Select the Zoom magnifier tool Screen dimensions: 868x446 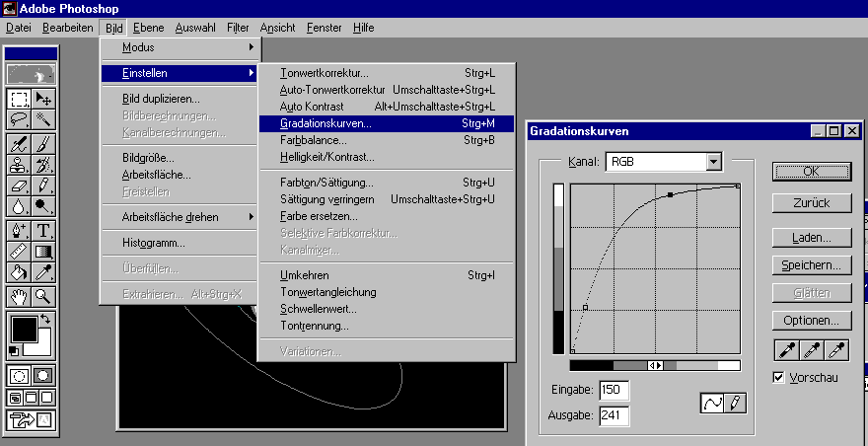44,295
